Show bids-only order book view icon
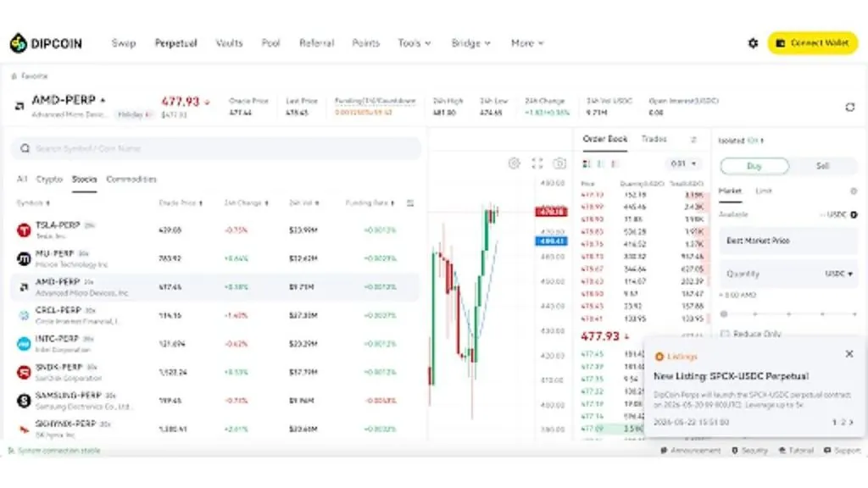Viewport: 868px width, 488px height. click(x=599, y=164)
